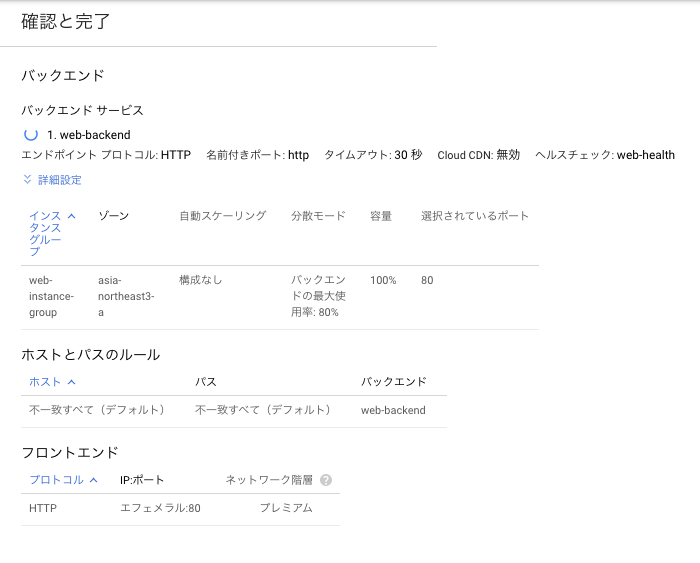Viewport: 700px width, 563px height.
Task: Click the asia-northeast3-a zone cell
Action: pyautogui.click(x=126, y=296)
